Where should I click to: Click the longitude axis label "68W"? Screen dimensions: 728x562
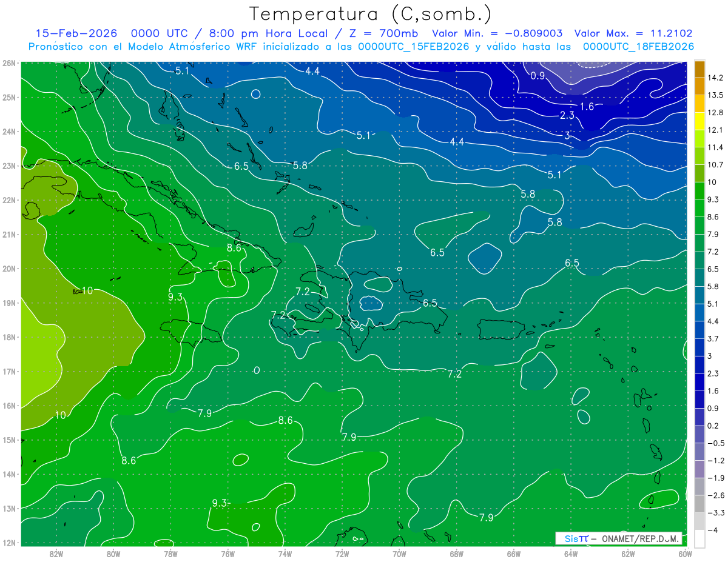[456, 554]
